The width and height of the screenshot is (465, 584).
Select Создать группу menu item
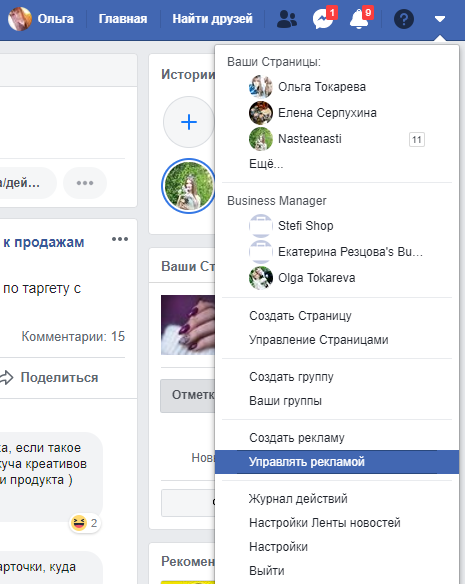click(x=291, y=377)
